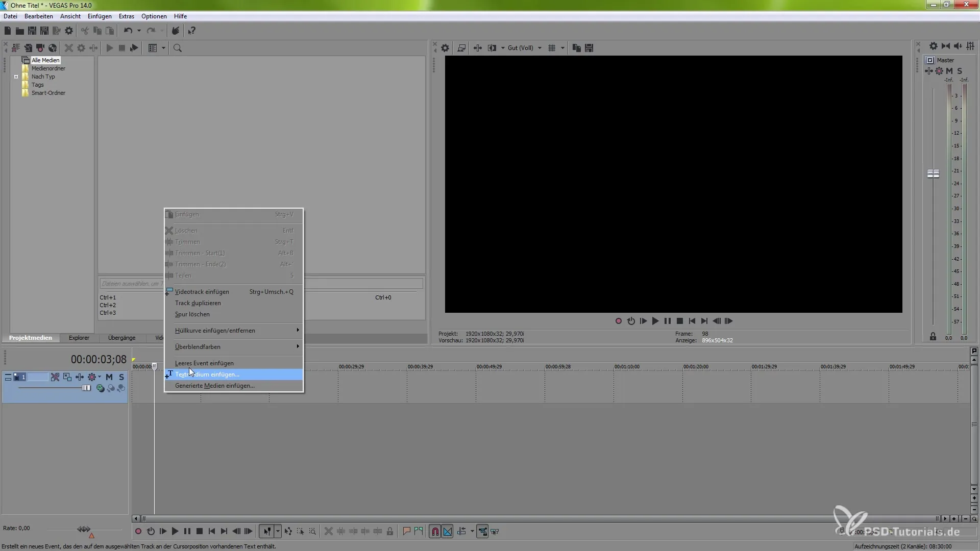The height and width of the screenshot is (551, 980).
Task: Open Project Media views dropdown arrow
Action: [x=164, y=48]
